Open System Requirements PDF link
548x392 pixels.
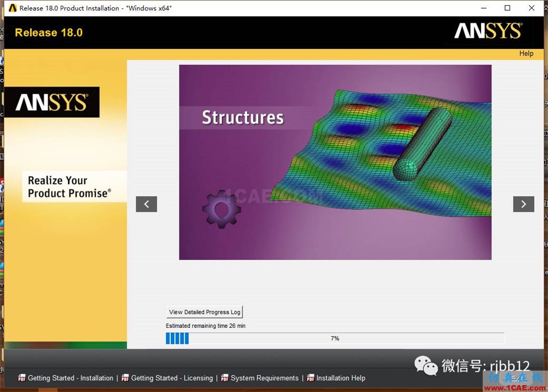[x=264, y=378]
